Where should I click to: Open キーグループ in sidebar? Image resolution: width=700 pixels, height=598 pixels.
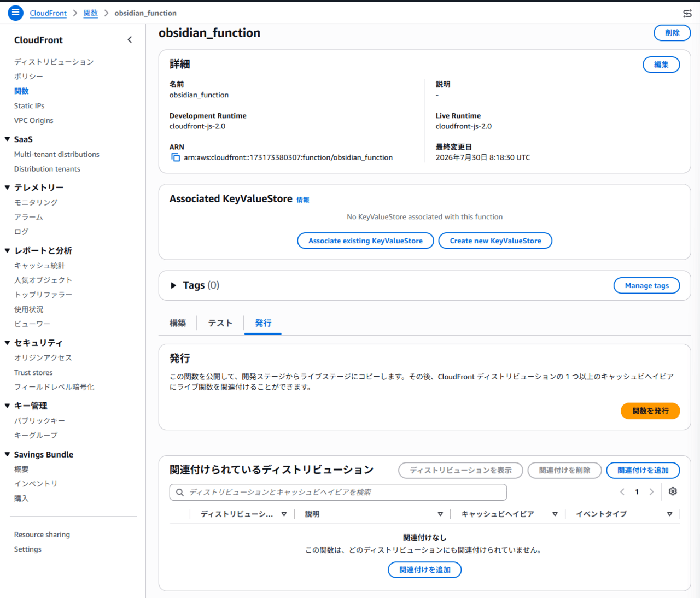click(36, 436)
